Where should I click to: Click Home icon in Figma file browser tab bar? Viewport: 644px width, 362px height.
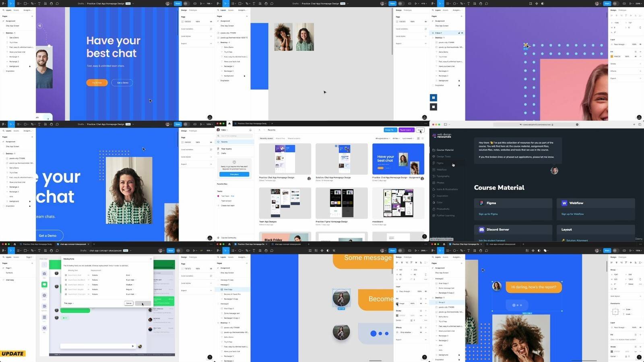click(229, 124)
